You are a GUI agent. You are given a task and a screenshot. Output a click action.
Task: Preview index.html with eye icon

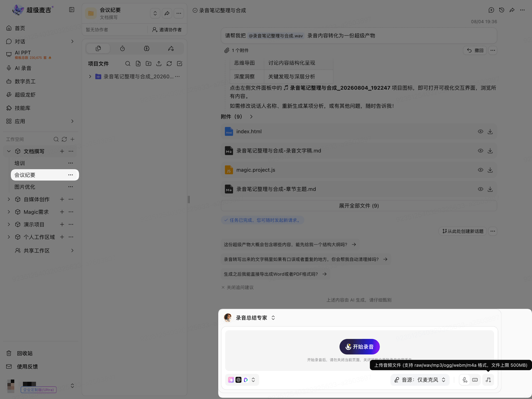click(x=481, y=132)
